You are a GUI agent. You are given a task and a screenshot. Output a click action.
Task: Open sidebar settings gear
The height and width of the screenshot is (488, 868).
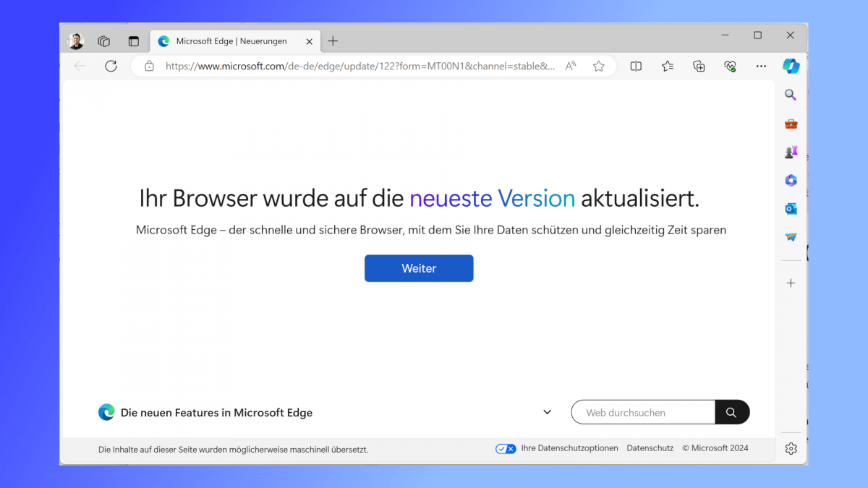click(791, 448)
